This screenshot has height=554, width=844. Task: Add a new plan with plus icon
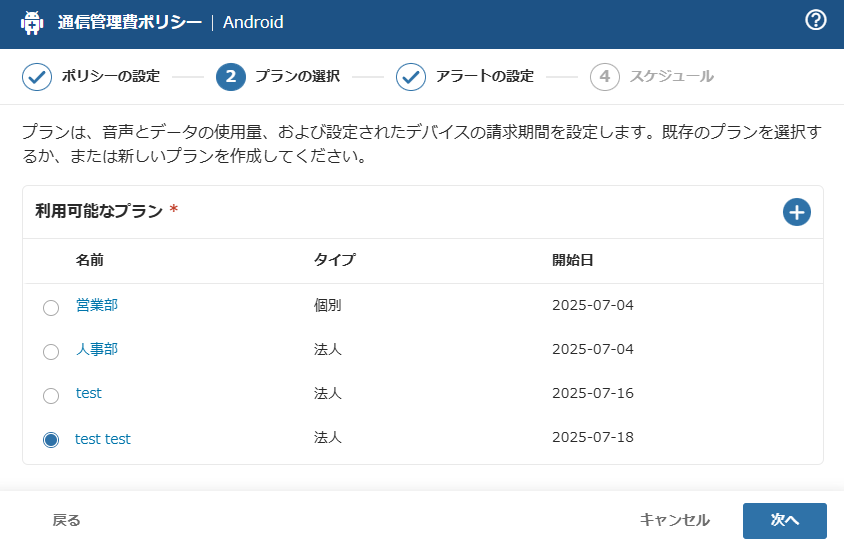(x=797, y=212)
